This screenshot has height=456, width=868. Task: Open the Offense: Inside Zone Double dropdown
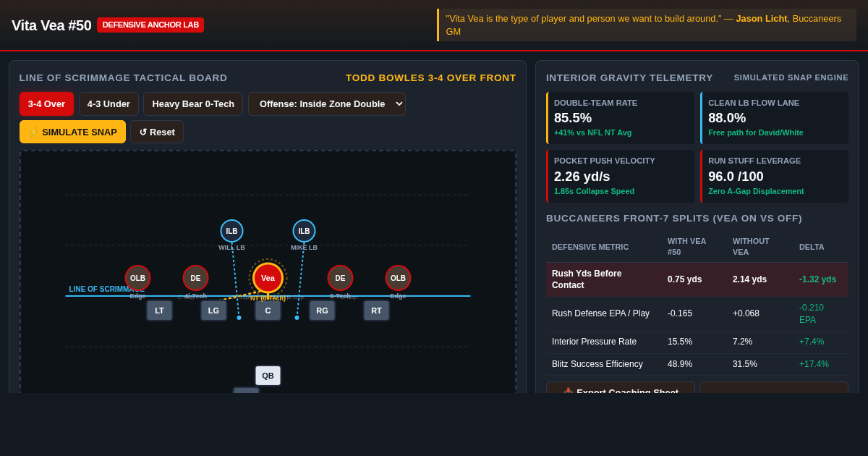coord(327,104)
